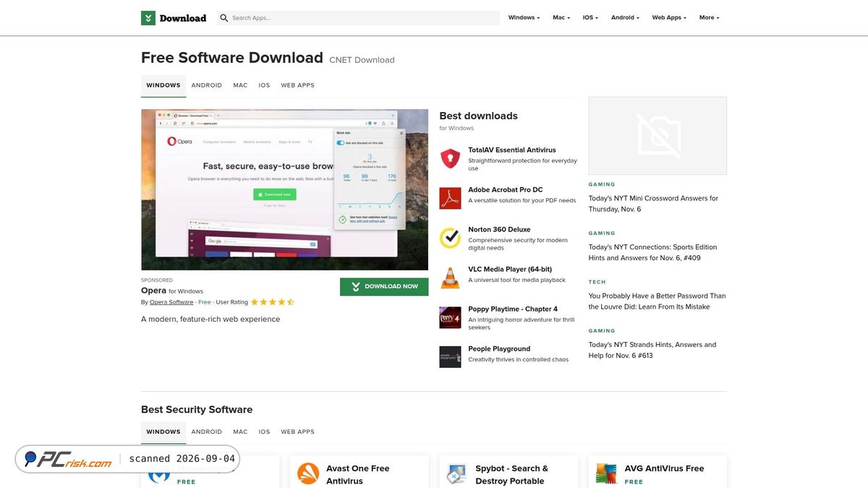This screenshot has width=868, height=488.
Task: Click 'A universal tool for media playback' text
Action: pos(517,280)
